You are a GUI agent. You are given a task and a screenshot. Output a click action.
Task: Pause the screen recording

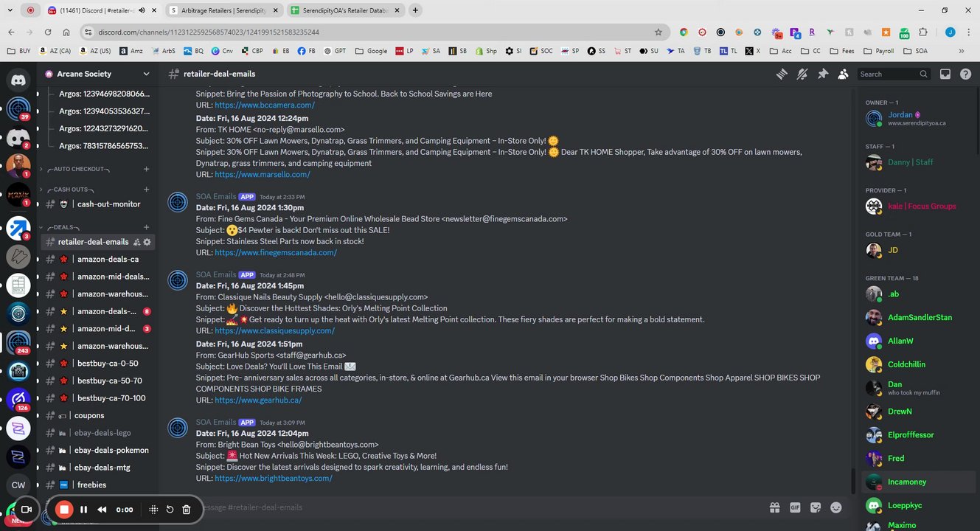coord(84,510)
